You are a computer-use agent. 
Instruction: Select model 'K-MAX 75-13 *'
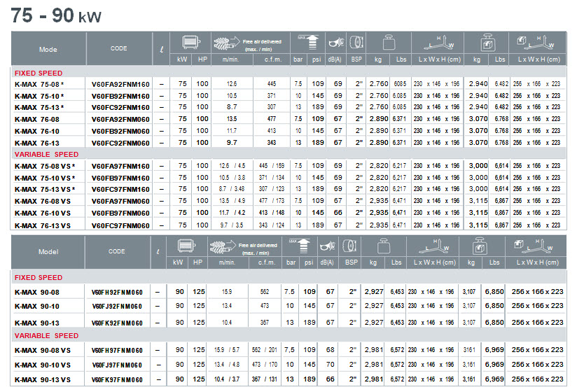pos(39,107)
